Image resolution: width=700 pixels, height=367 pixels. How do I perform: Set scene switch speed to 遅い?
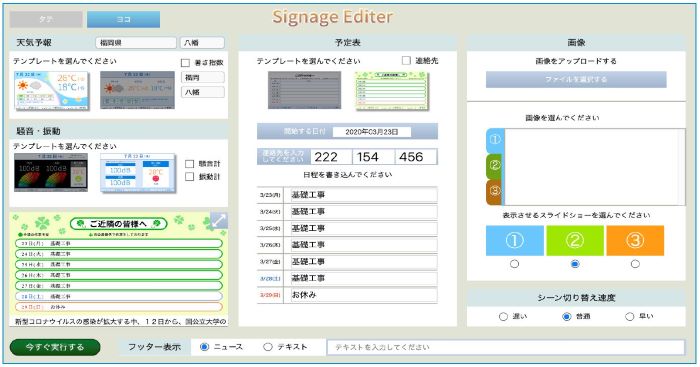(x=504, y=317)
